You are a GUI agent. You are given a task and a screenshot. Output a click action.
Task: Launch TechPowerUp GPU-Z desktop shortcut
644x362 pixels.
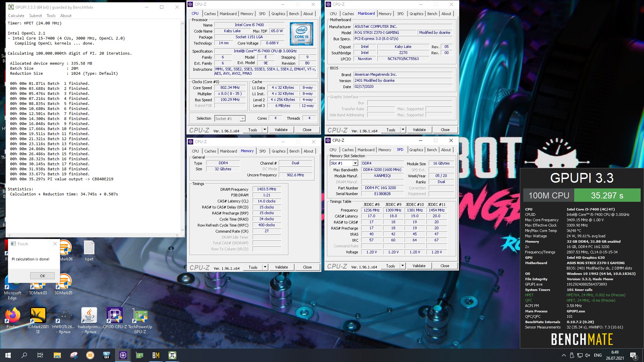[140, 320]
